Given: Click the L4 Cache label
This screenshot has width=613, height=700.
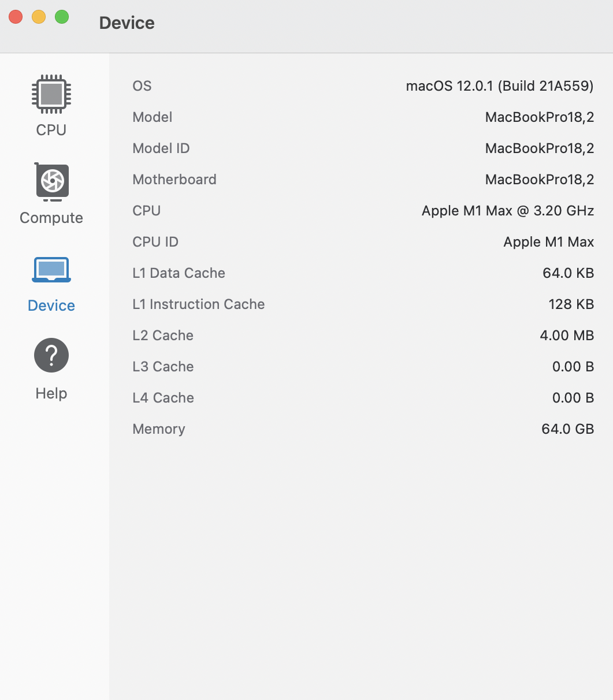Looking at the screenshot, I should coord(163,398).
